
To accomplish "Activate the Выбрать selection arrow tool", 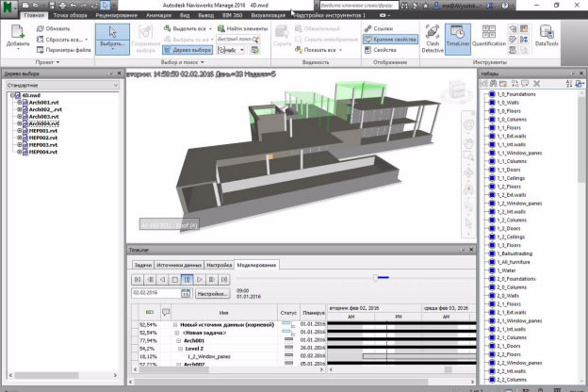I will [x=112, y=39].
